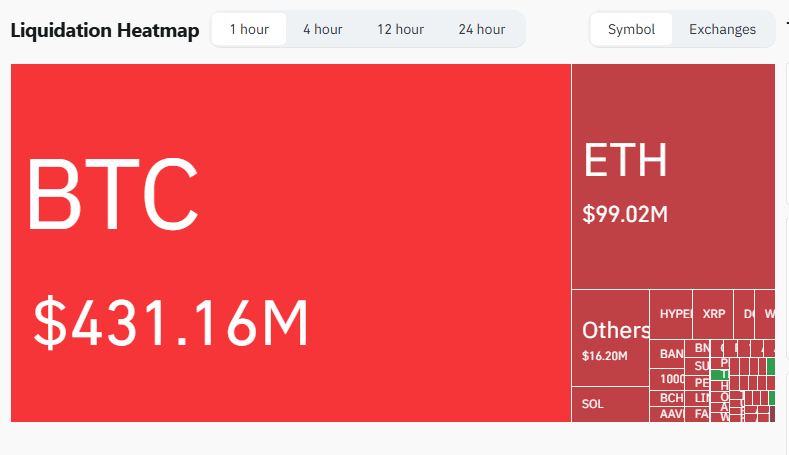This screenshot has height=455, width=789.
Task: Click the BAN heatmap tile
Action: (667, 354)
